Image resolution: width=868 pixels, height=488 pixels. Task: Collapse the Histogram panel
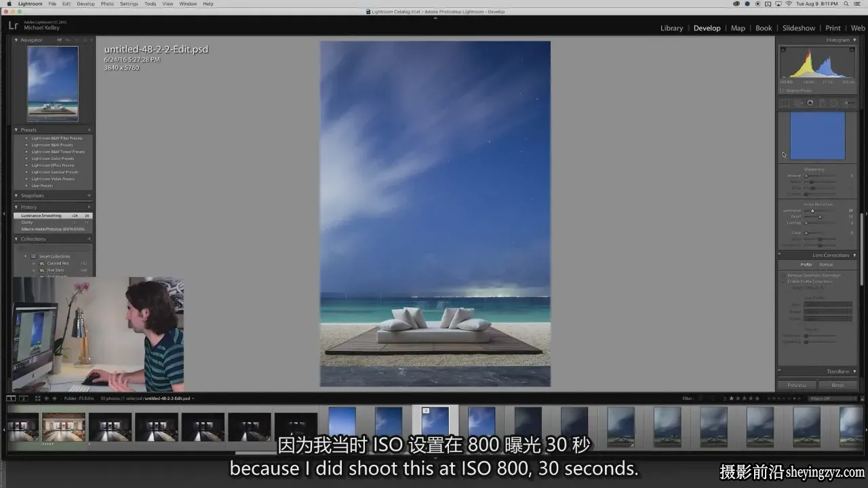(x=854, y=40)
